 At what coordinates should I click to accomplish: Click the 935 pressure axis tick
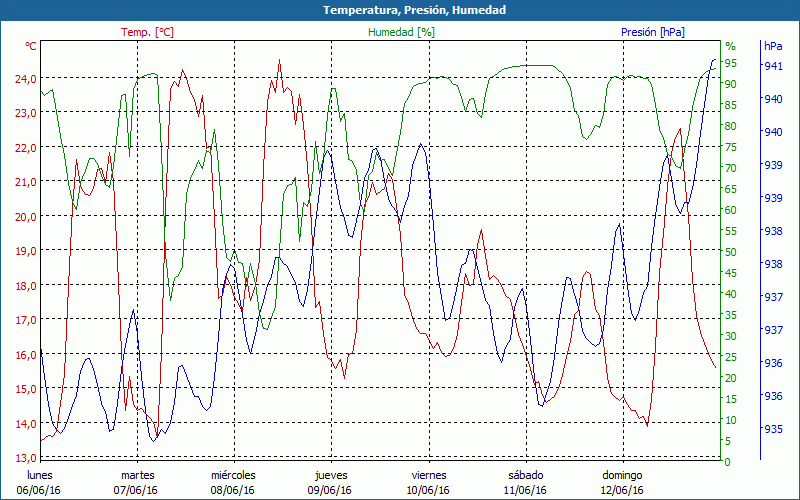773,429
